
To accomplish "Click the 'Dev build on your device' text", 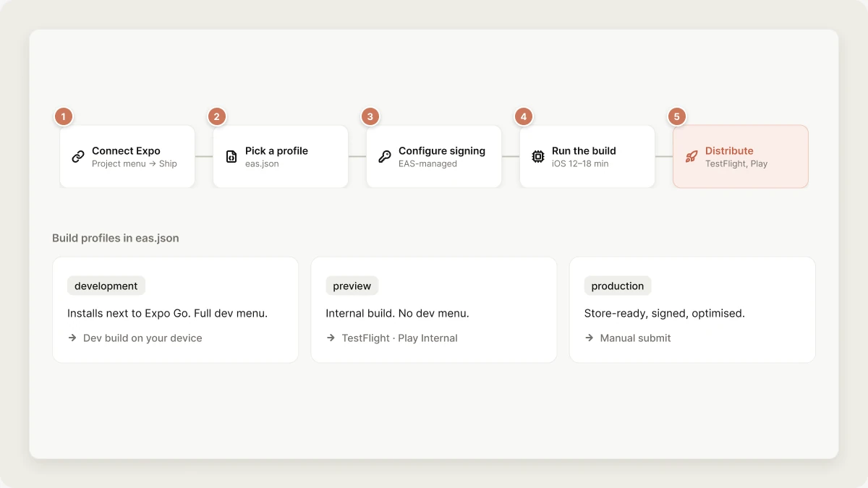I will [x=142, y=338].
